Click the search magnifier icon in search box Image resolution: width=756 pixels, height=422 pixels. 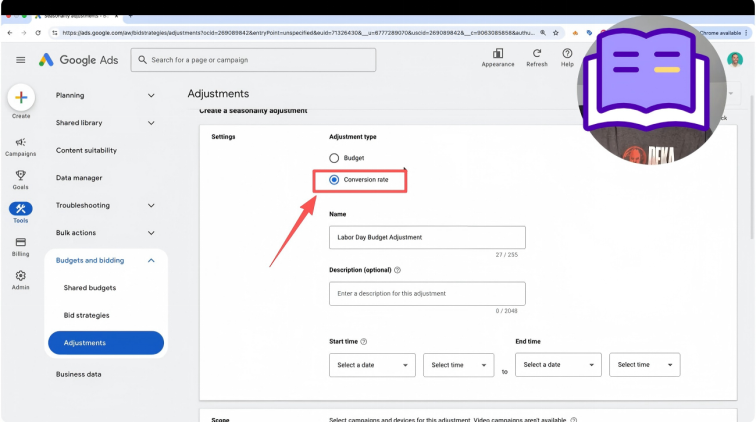142,60
